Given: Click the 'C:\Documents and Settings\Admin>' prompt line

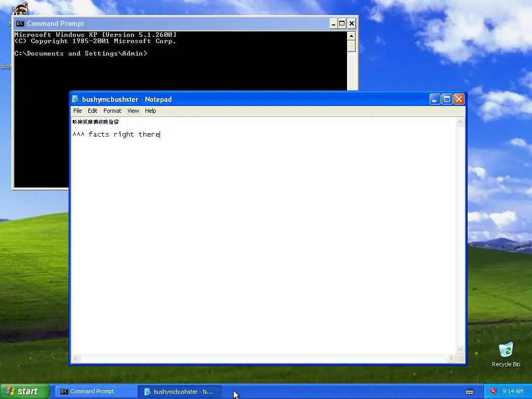Looking at the screenshot, I should click(x=81, y=54).
